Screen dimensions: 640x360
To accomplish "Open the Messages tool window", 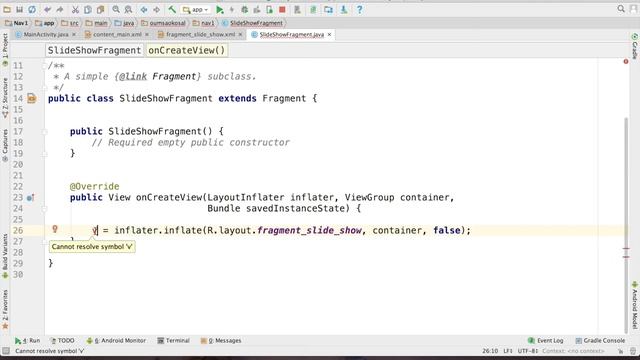I will (x=221, y=340).
